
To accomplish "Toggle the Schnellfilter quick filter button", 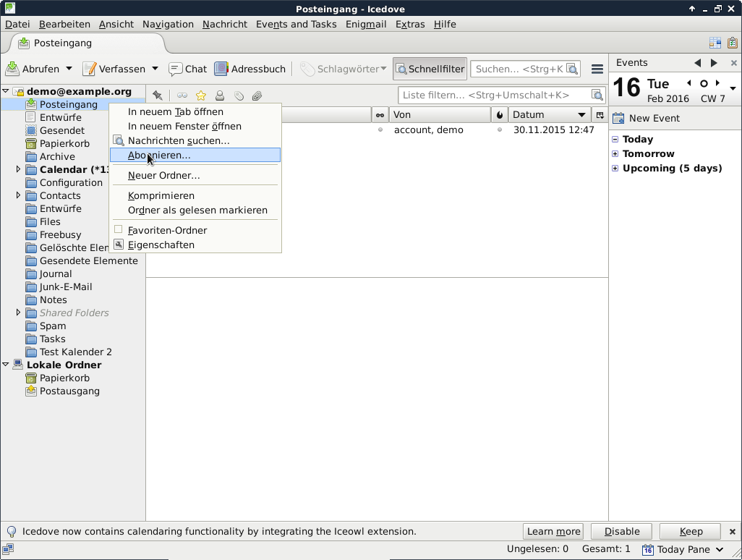I will [430, 69].
